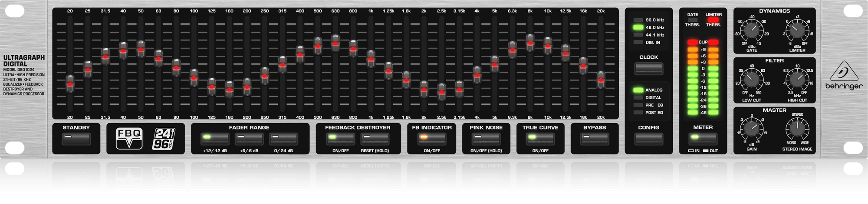Toggle Feedback Destroyer ON/OFF
The image size is (868, 204).
point(340,139)
